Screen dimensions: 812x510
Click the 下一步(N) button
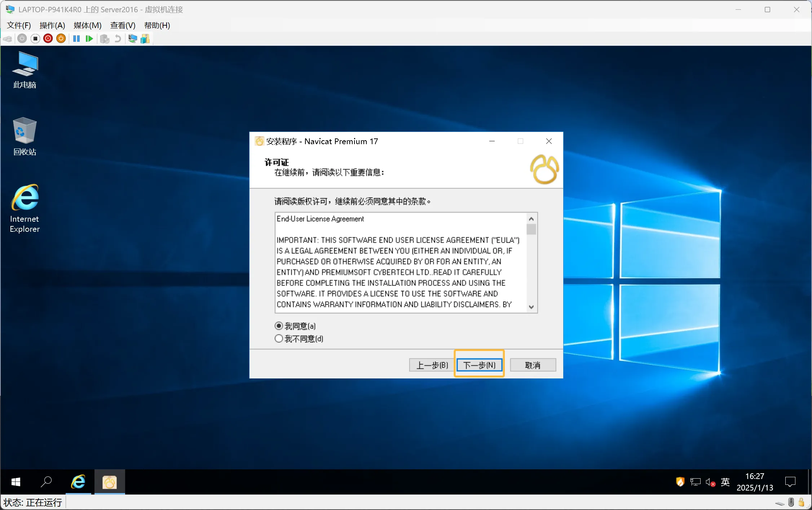click(x=479, y=365)
